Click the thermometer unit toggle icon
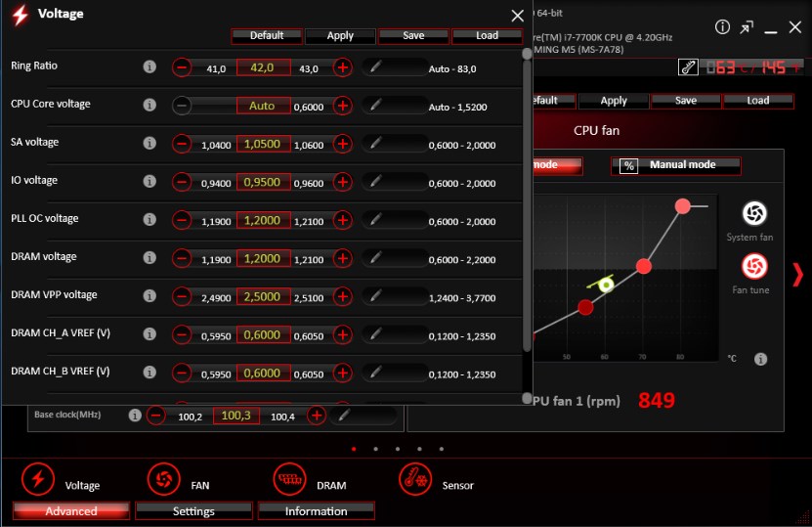The image size is (812, 527). [x=688, y=67]
